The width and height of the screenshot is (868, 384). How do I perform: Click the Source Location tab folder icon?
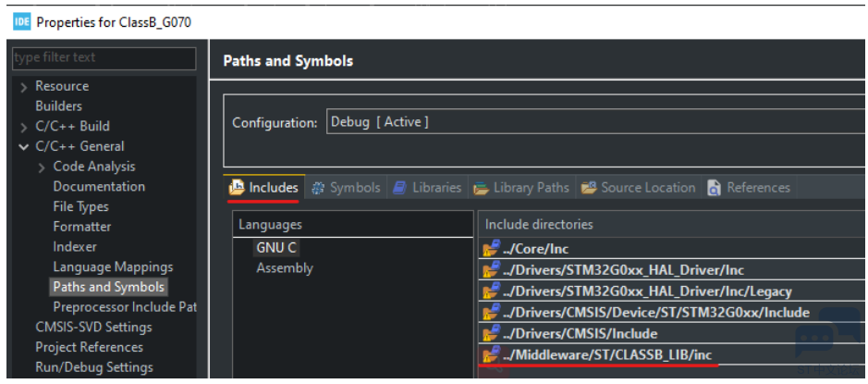pyautogui.click(x=589, y=188)
